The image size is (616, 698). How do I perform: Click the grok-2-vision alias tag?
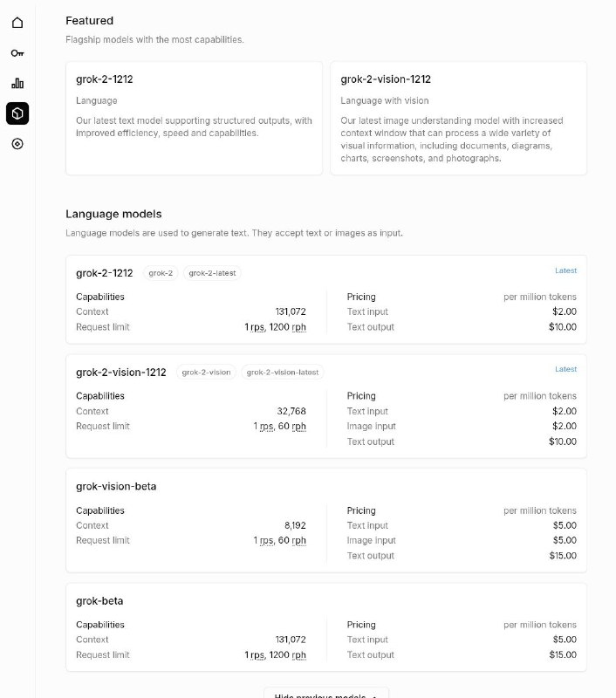click(x=206, y=372)
